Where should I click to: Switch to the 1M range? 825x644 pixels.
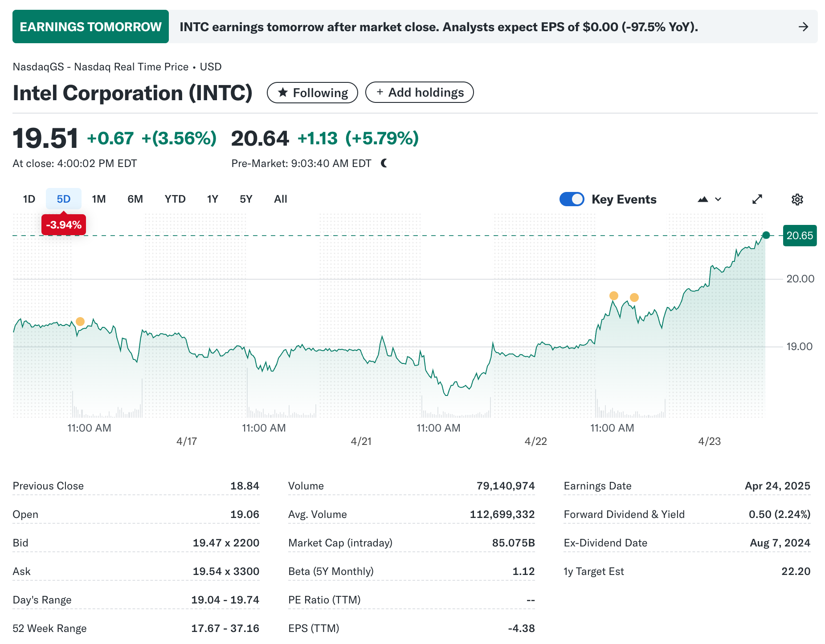pyautogui.click(x=99, y=199)
